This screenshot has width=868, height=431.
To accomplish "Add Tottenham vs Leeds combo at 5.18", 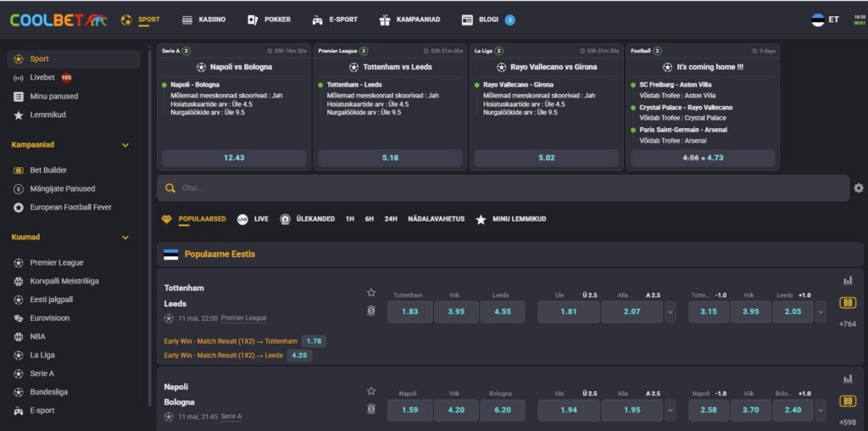I will pos(390,158).
